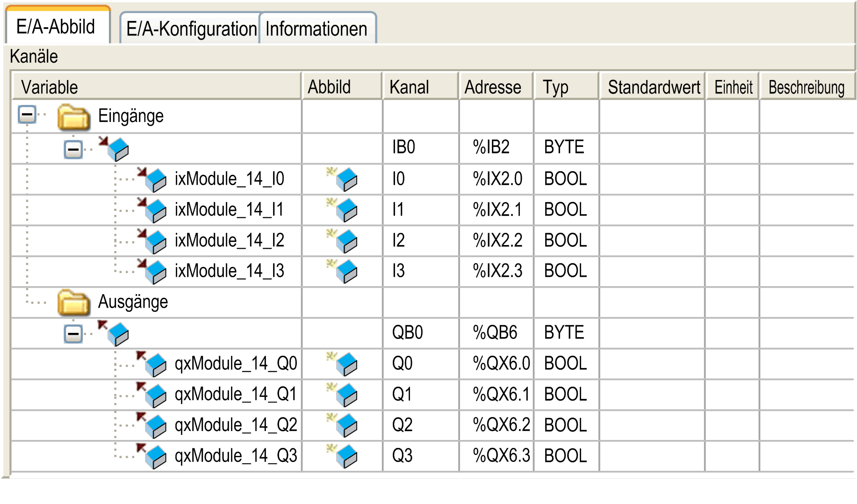Select the E/A-Abbild tab
This screenshot has width=857, height=504.
pyautogui.click(x=56, y=27)
